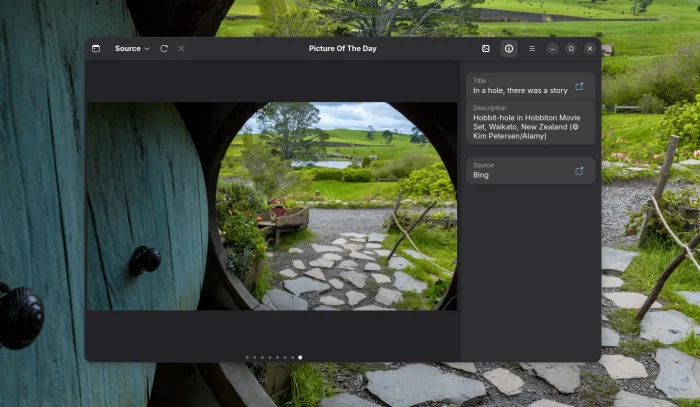The height and width of the screenshot is (407, 700).
Task: Select the active last carousel dot
Action: tap(300, 357)
